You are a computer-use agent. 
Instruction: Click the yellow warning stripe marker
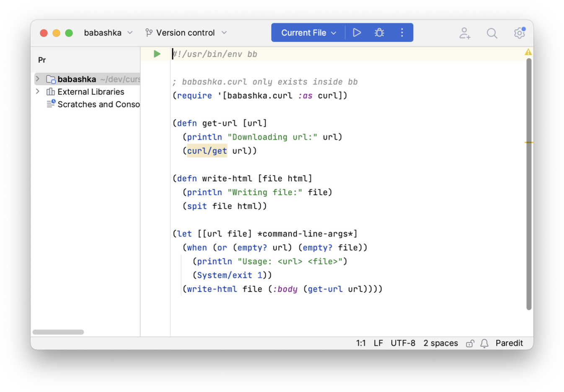[x=529, y=142]
